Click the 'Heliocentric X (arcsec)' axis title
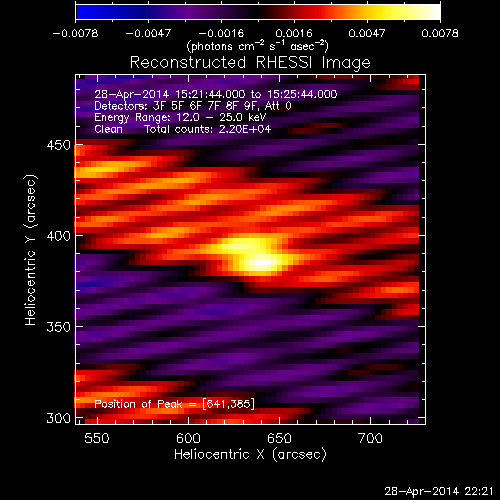The width and height of the screenshot is (500, 500). [250, 455]
